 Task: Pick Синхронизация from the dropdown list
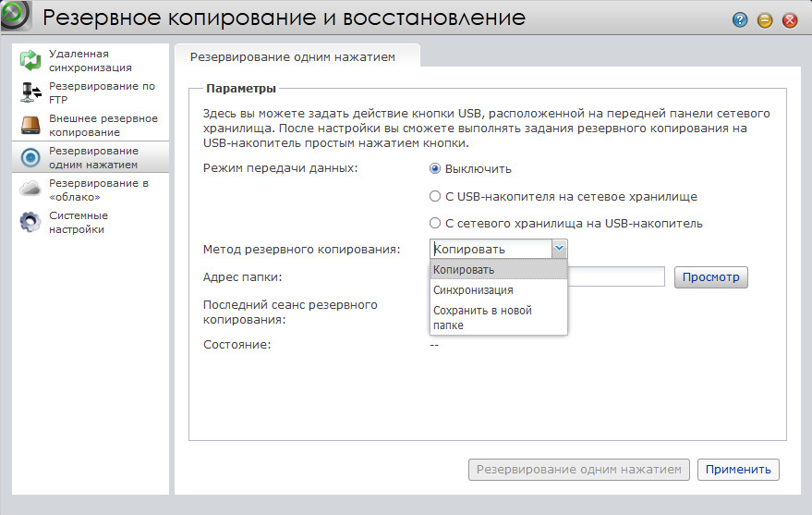click(x=473, y=290)
